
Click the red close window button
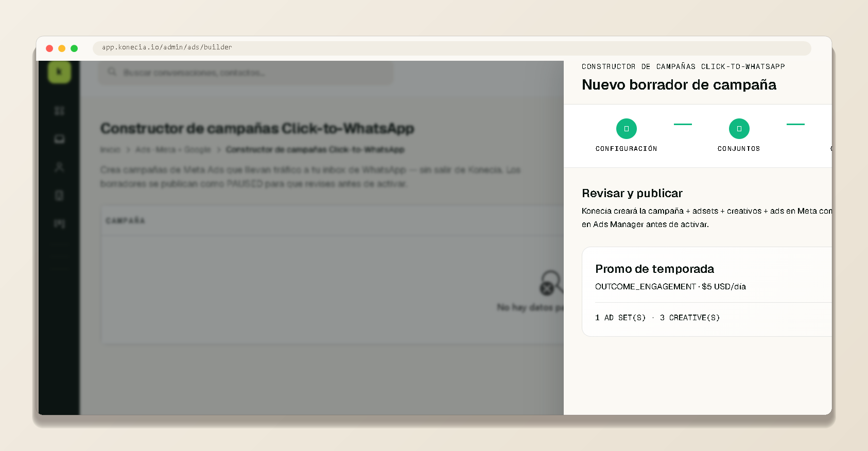pyautogui.click(x=49, y=48)
